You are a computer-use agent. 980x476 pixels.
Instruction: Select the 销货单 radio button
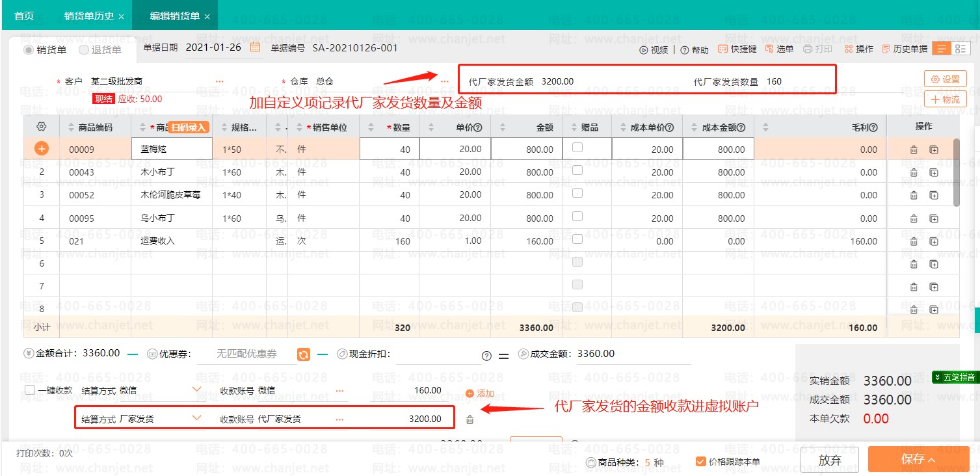[29, 49]
